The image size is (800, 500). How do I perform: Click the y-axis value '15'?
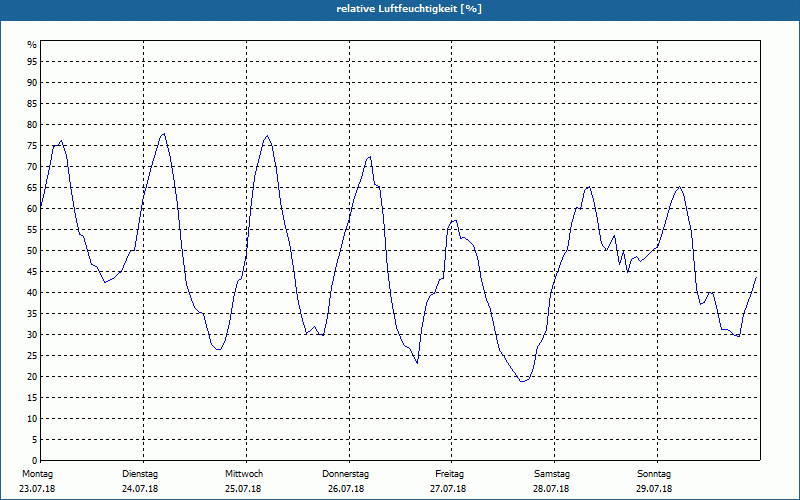(x=32, y=398)
